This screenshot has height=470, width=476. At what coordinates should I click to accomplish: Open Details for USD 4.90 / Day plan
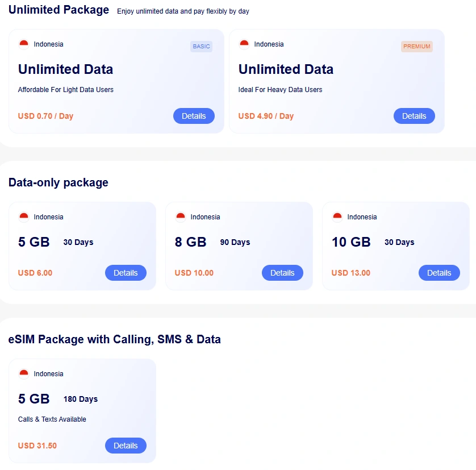click(414, 116)
